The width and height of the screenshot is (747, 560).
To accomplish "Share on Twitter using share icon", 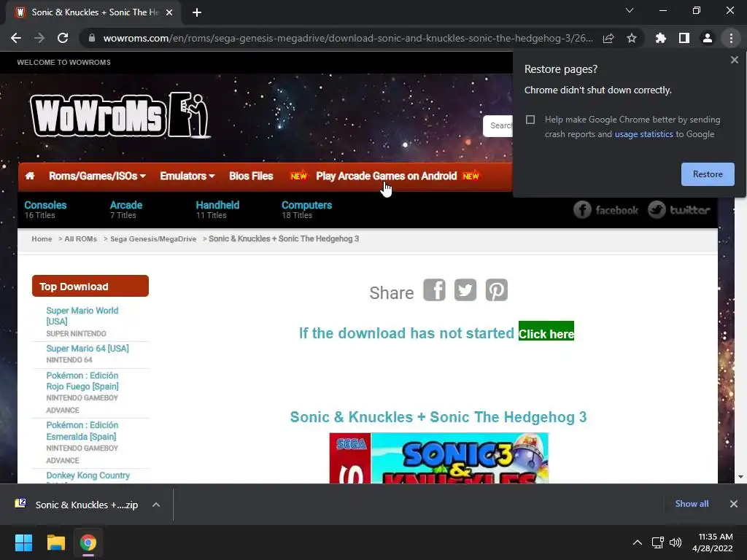I will tap(465, 290).
